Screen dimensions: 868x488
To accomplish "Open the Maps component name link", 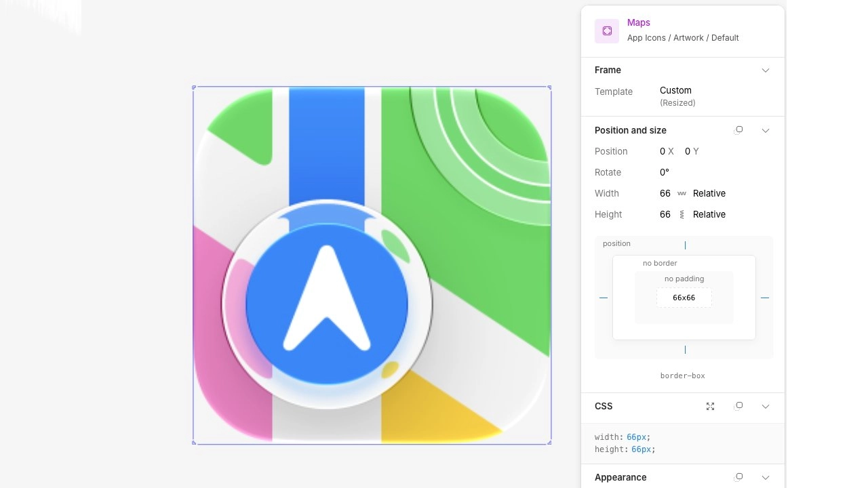I will 639,22.
